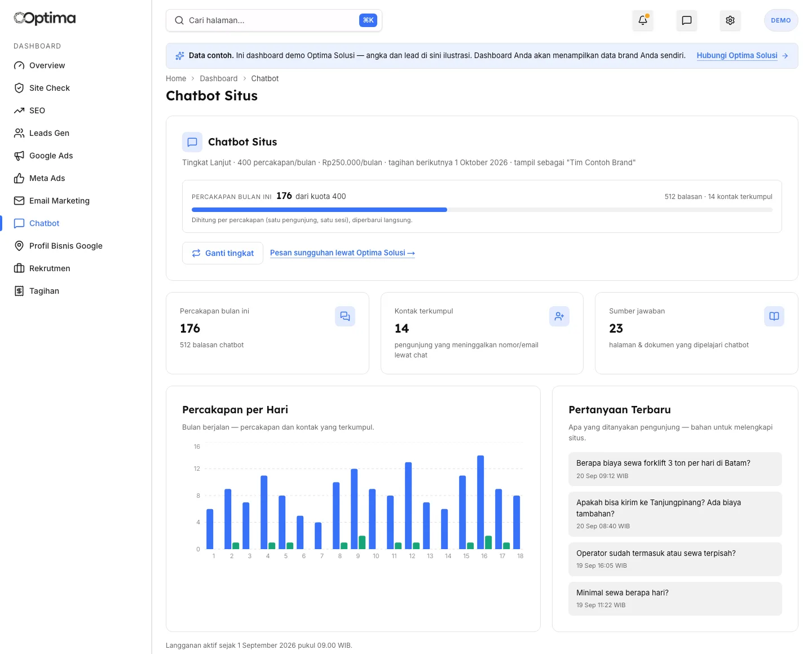Viewport: 812px width, 654px height.
Task: Click Chatbot breadcrumb text
Action: 265,78
